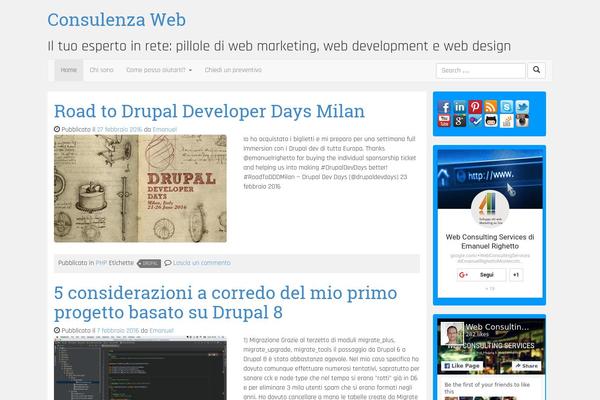Image resolution: width=600 pixels, height=400 pixels.
Task: Open the 5 considerazioni Drupal 8 post title
Action: (x=225, y=302)
